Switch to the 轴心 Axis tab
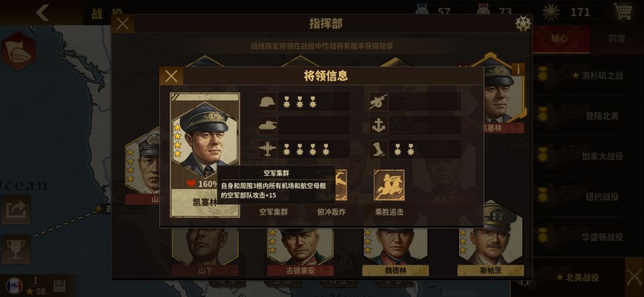644x297 pixels. 560,39
